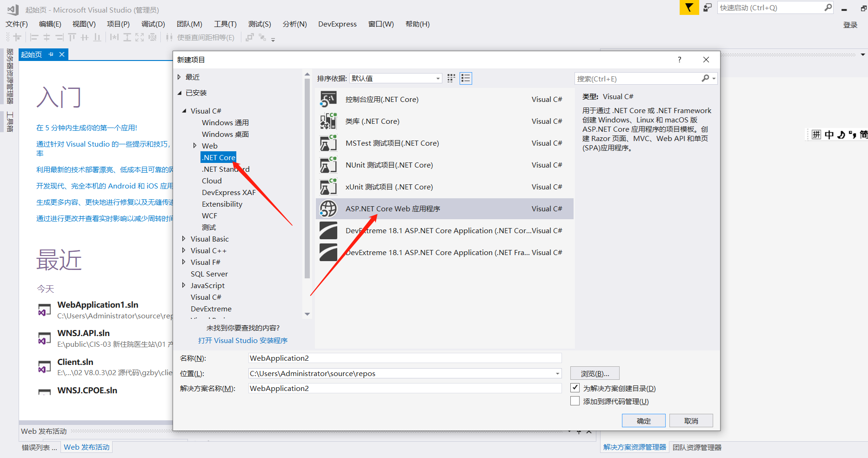The height and width of the screenshot is (458, 868).
Task: Open the 工具(T) menu
Action: pos(225,24)
